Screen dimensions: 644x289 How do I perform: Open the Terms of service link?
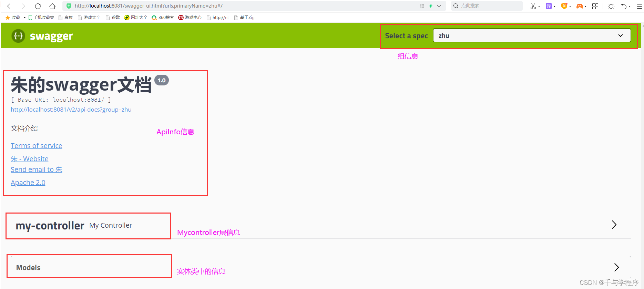(x=37, y=146)
